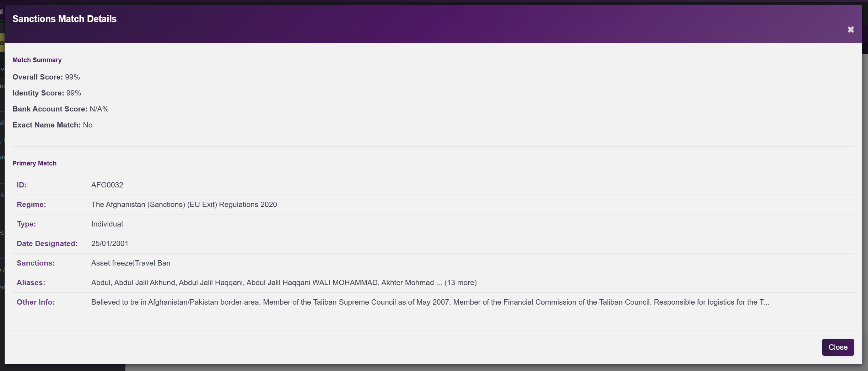This screenshot has width=868, height=371.
Task: Click the Identity Score 99% value
Action: click(74, 93)
